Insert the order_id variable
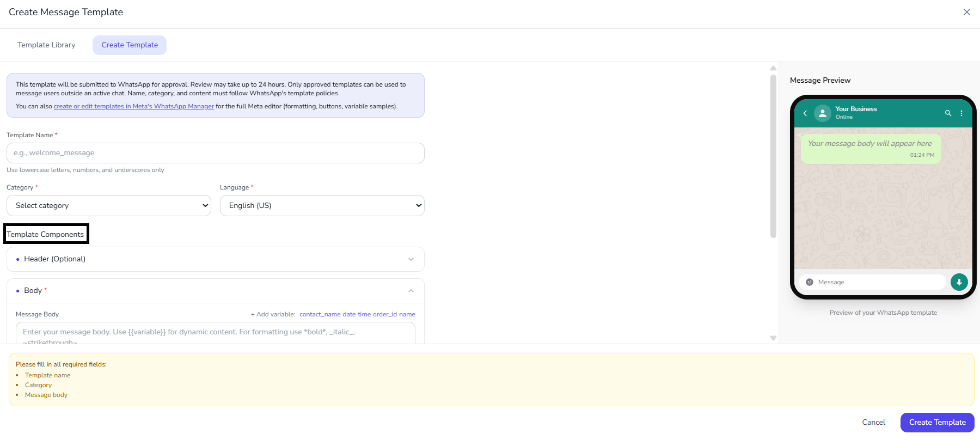Screen dimensions: 980x440 click(385, 314)
